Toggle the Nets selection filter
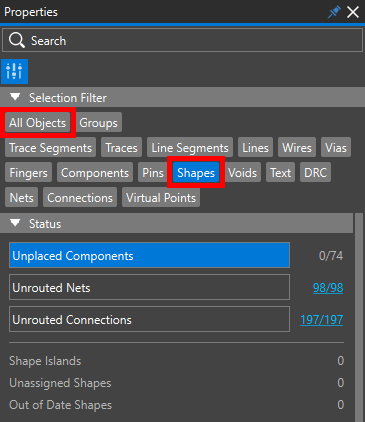This screenshot has height=422, width=365. 22,198
